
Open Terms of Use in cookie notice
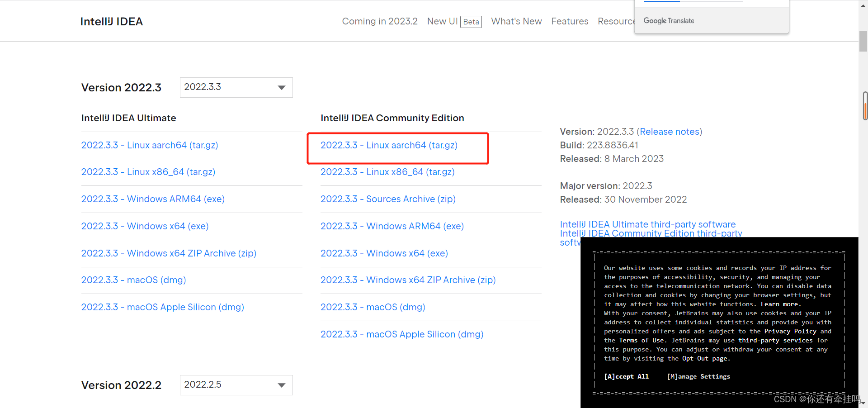click(x=642, y=340)
